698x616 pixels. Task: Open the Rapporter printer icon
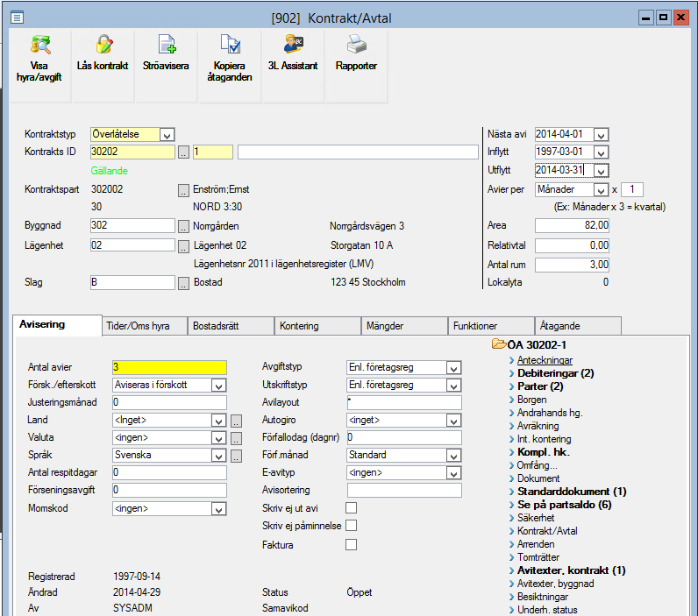click(x=357, y=45)
